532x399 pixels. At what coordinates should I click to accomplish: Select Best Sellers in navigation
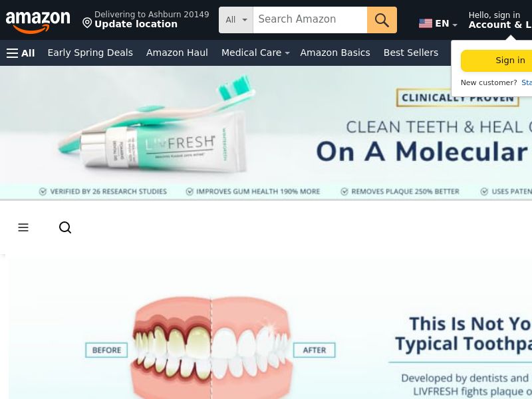410,53
